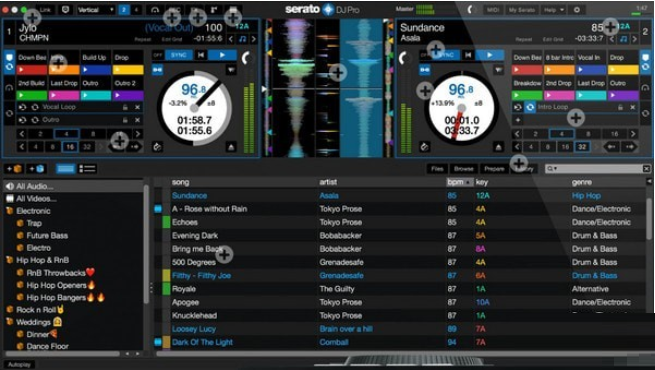Screen dimensions: 655x370
Task: Open settings gear in top bar
Action: click(576, 10)
